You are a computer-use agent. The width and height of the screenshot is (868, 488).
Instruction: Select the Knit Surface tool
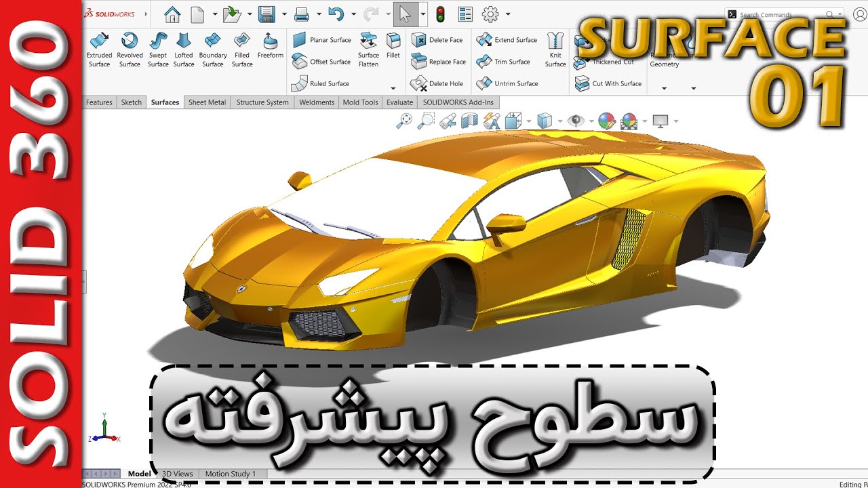555,50
